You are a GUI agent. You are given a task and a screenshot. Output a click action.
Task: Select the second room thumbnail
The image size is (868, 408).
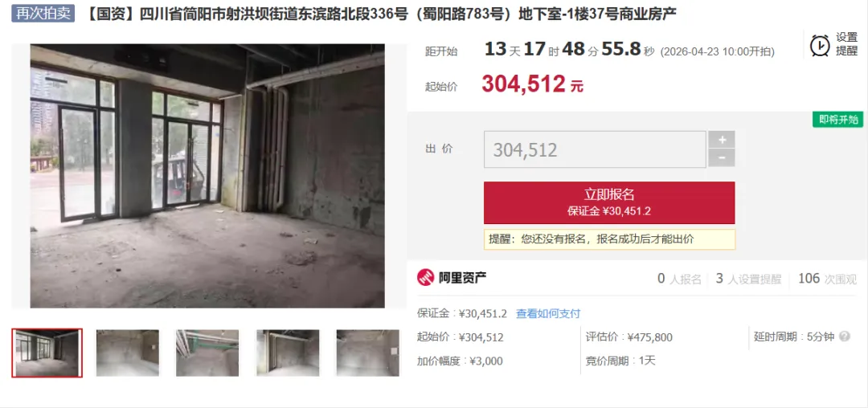[x=127, y=353]
